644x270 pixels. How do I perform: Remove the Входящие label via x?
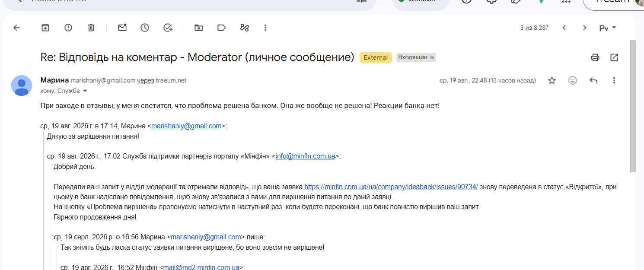432,57
